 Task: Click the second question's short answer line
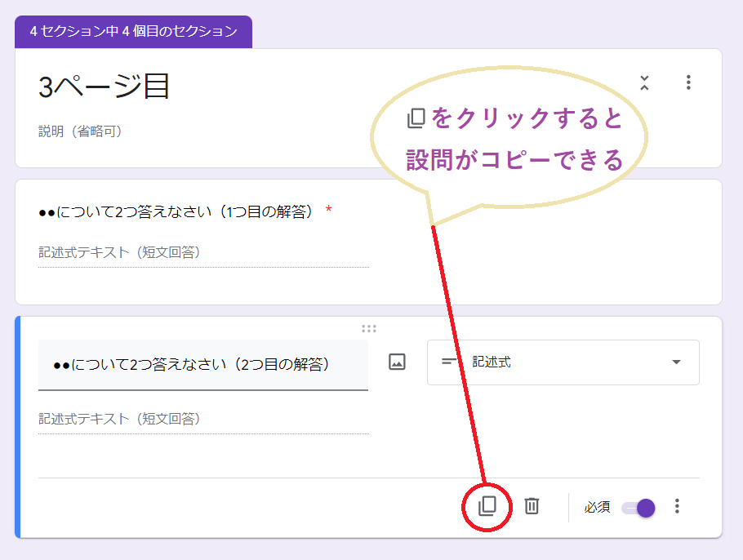204,430
